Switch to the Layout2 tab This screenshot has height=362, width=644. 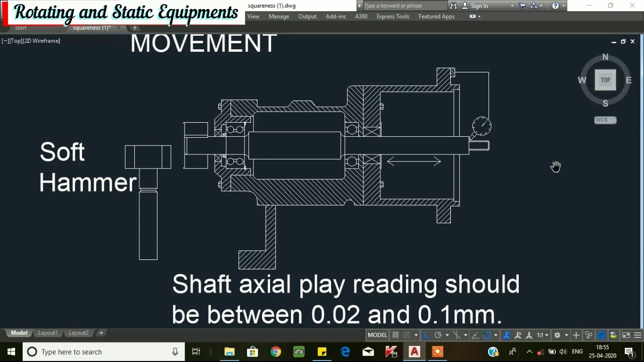point(78,333)
